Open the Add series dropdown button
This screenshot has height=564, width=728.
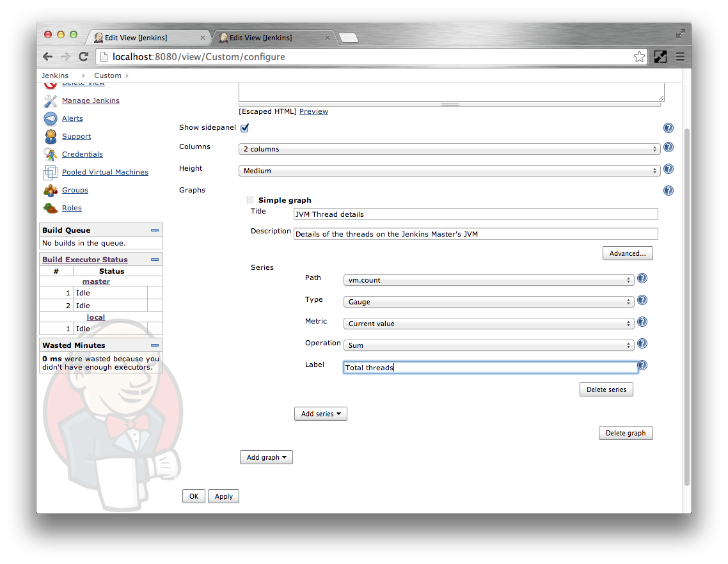tap(321, 414)
